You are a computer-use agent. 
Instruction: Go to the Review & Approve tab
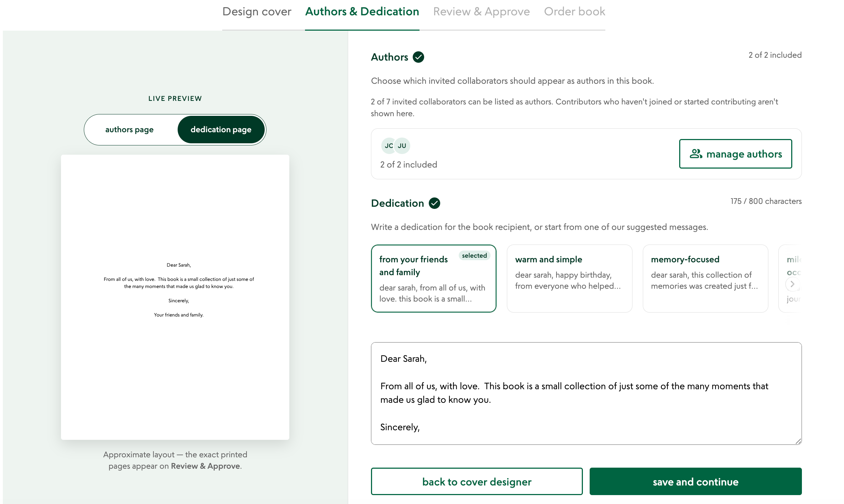point(482,12)
